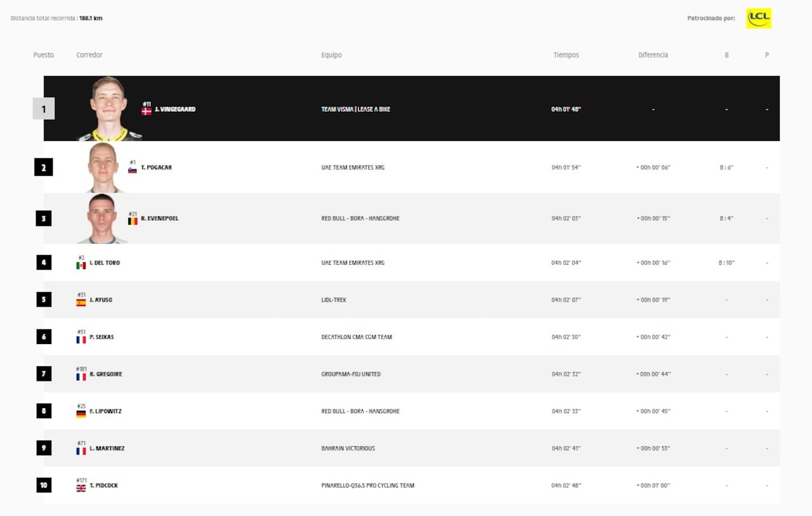Screen dimensions: 812x516
Task: Click the Belgian flag beside R. Evenepoel
Action: [133, 221]
